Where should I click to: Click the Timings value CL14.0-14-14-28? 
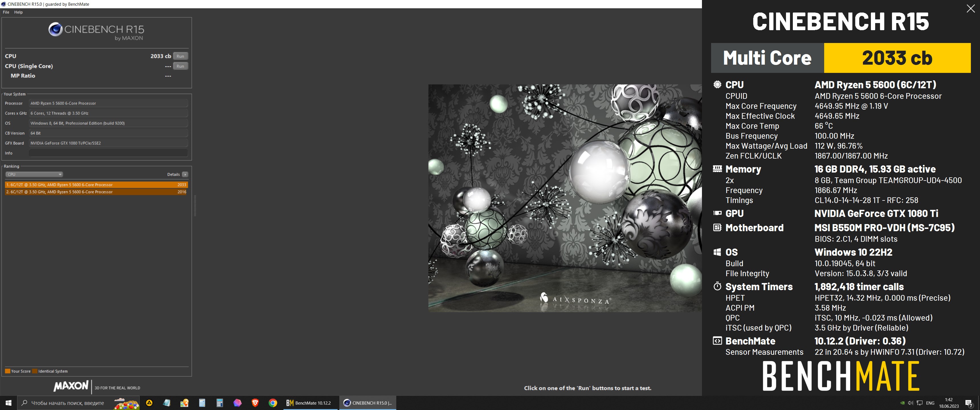click(x=866, y=200)
